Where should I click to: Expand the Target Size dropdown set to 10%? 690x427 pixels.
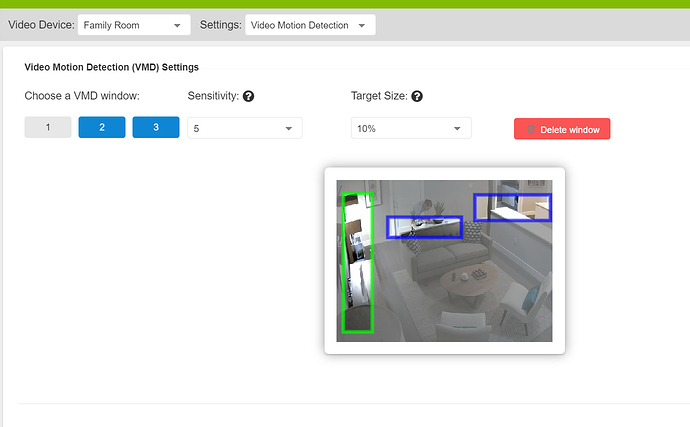coord(410,129)
